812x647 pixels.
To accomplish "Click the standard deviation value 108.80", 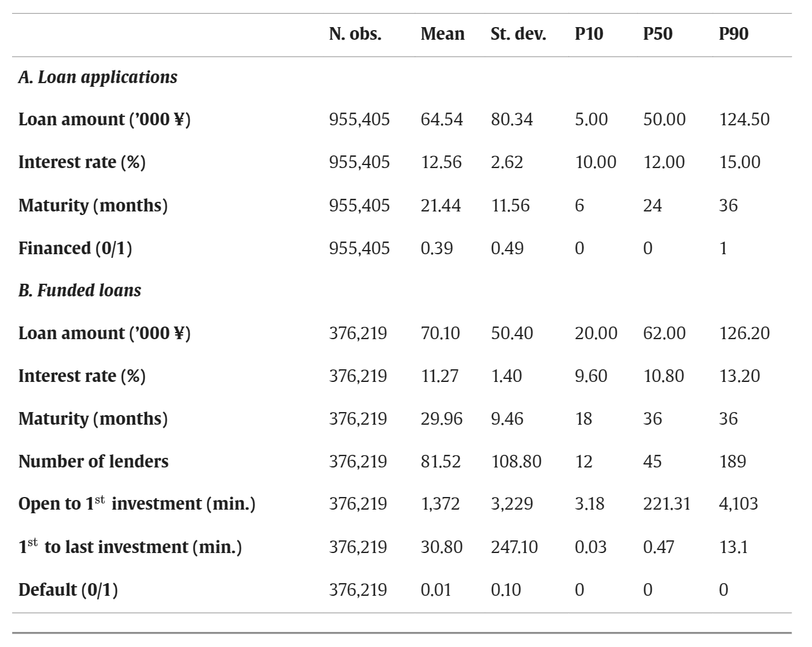I will [515, 461].
